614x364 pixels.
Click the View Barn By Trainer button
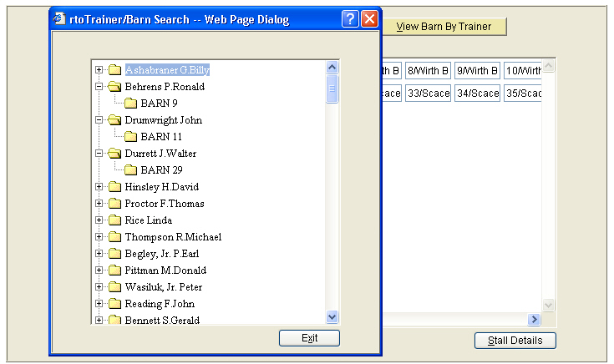(444, 27)
